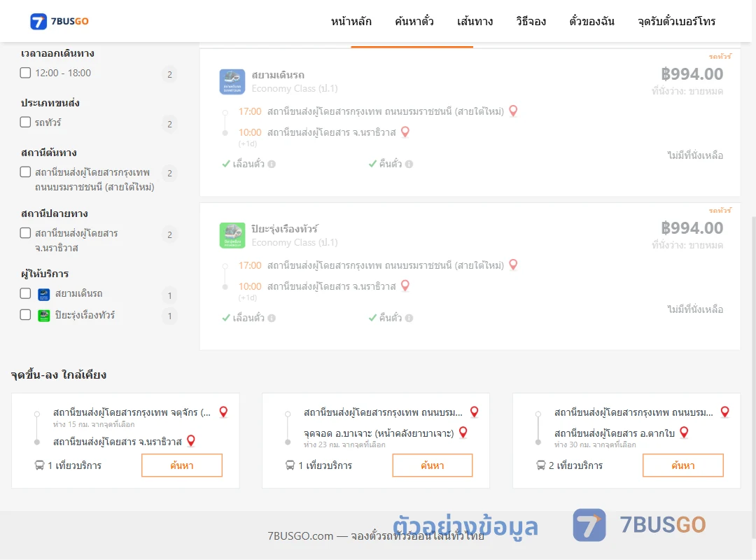This screenshot has width=756, height=560.
Task: Click the map pin next to the อ.ตากใบ station
Action: (x=684, y=433)
